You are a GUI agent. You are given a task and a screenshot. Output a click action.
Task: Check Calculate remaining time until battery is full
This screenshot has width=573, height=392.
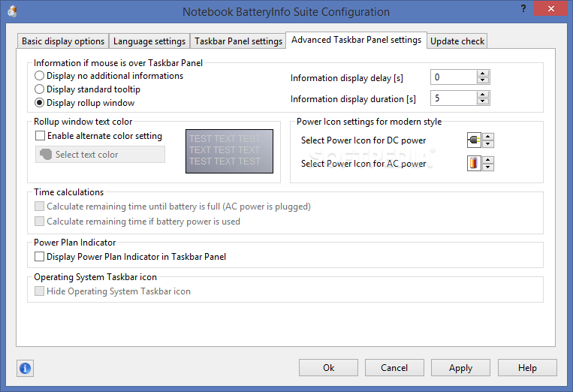tap(173, 207)
